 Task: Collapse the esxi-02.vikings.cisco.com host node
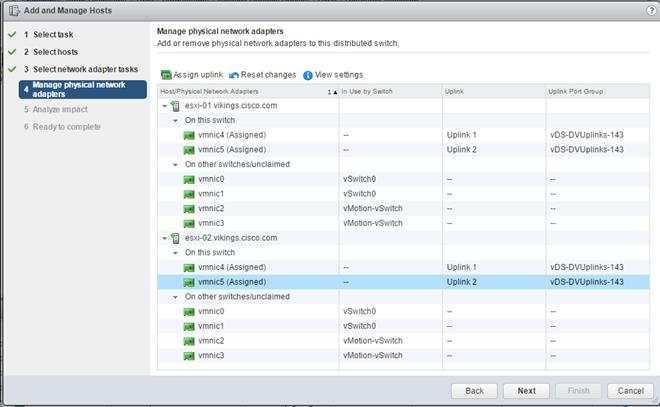coord(165,238)
